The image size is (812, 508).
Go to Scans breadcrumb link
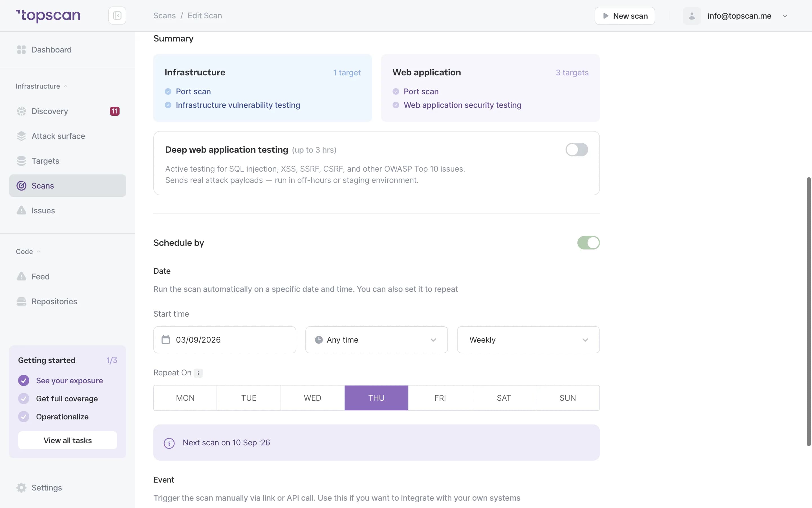click(164, 16)
